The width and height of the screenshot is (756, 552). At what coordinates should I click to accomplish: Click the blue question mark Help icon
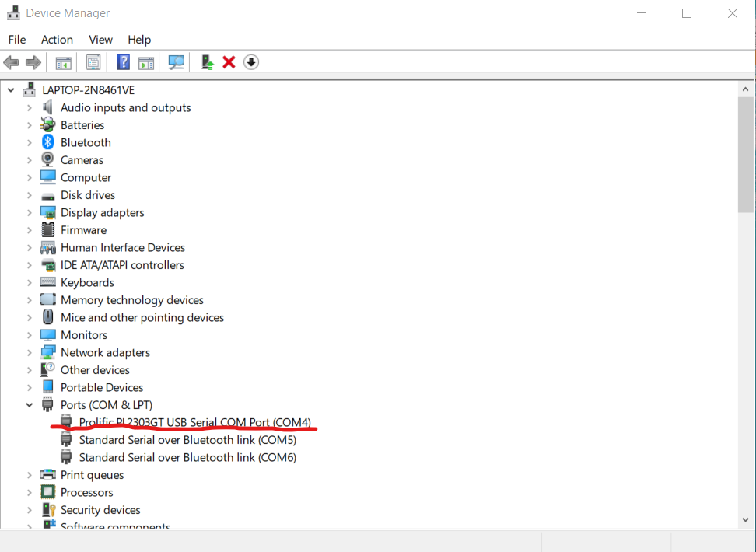pos(123,62)
